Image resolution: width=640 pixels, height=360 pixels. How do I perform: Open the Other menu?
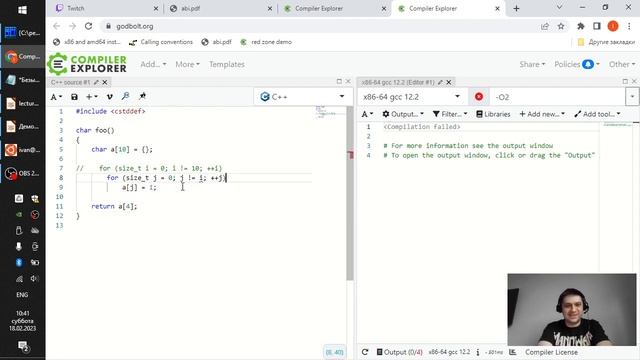622,64
